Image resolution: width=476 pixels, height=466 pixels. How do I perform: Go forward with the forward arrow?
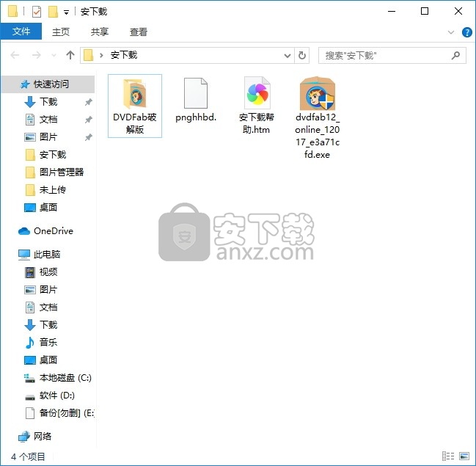tap(37, 55)
